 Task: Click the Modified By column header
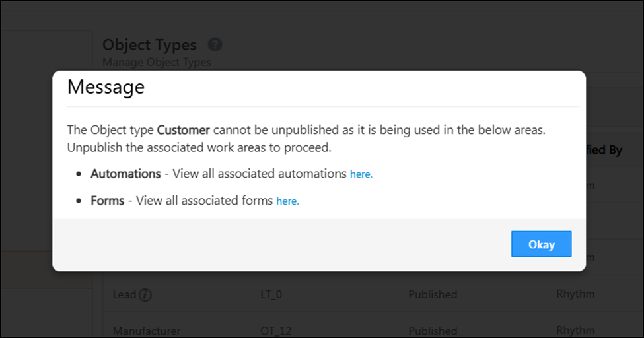[602, 151]
